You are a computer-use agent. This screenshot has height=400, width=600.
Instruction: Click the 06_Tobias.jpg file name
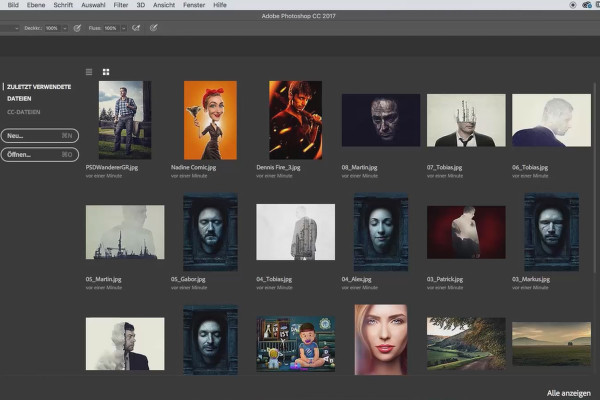[x=530, y=167]
